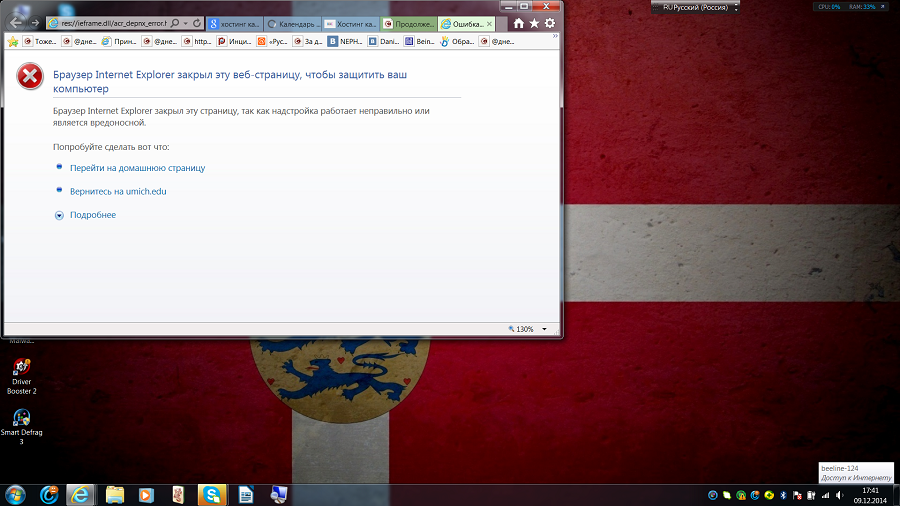
Task: Open the 'Инци..' favorites bar link
Action: 234,41
